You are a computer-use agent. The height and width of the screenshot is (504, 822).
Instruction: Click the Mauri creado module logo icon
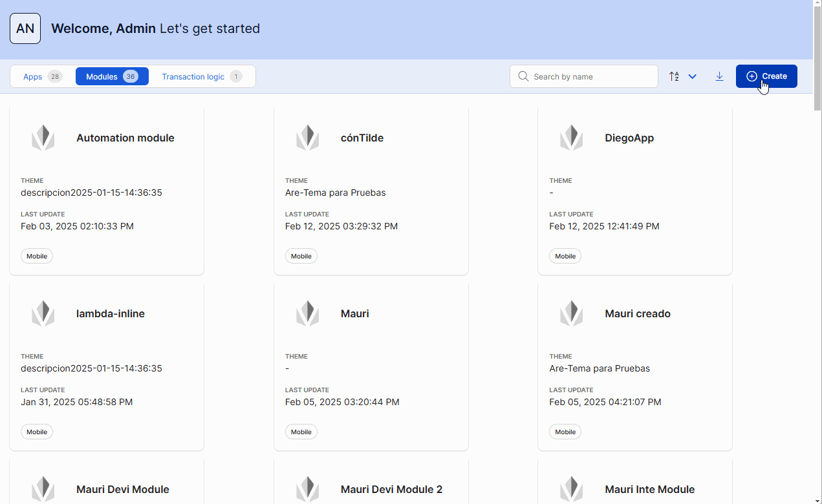(x=572, y=313)
